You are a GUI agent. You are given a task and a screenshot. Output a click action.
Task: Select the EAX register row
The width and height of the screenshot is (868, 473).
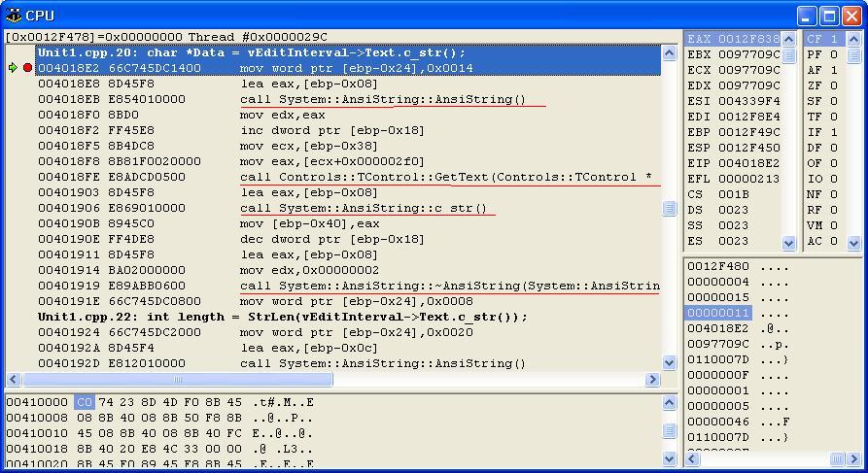tap(733, 39)
